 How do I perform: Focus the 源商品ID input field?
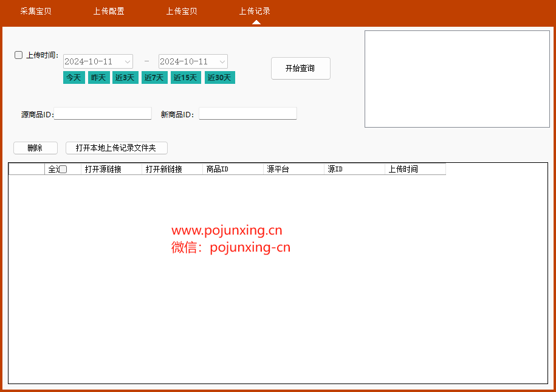click(103, 114)
